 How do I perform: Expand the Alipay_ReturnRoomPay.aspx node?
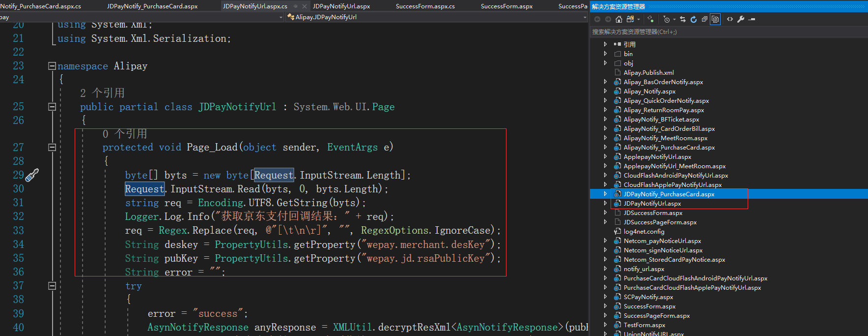click(x=605, y=110)
